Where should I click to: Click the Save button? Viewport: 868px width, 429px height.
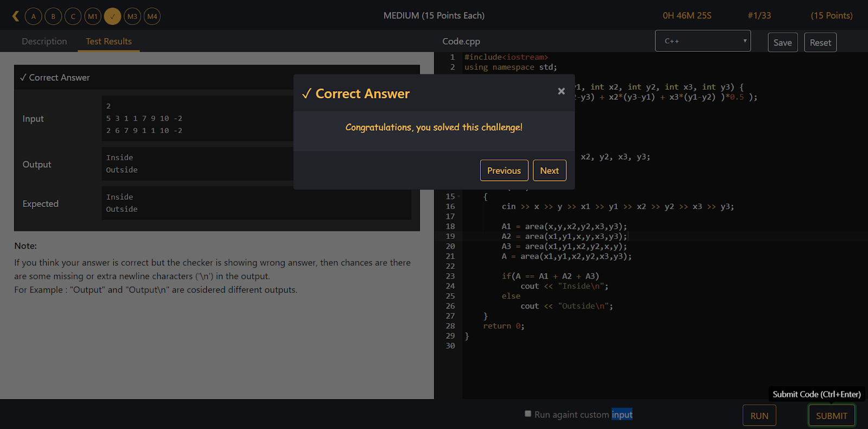tap(783, 42)
